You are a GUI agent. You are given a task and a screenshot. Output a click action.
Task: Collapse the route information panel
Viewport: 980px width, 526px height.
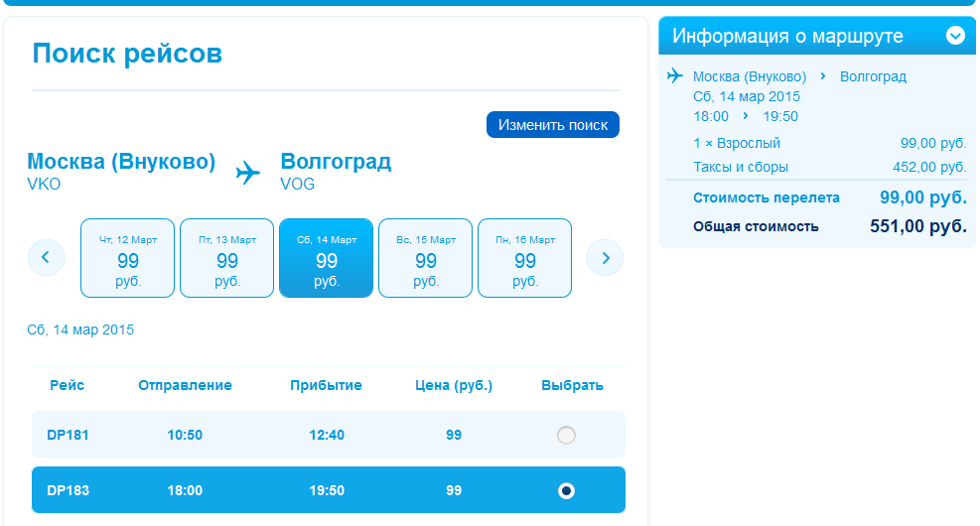pyautogui.click(x=955, y=36)
